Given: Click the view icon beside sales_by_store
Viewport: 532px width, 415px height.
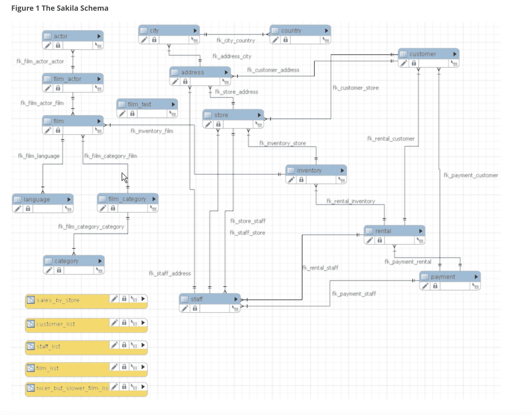Looking at the screenshot, I should [31, 300].
